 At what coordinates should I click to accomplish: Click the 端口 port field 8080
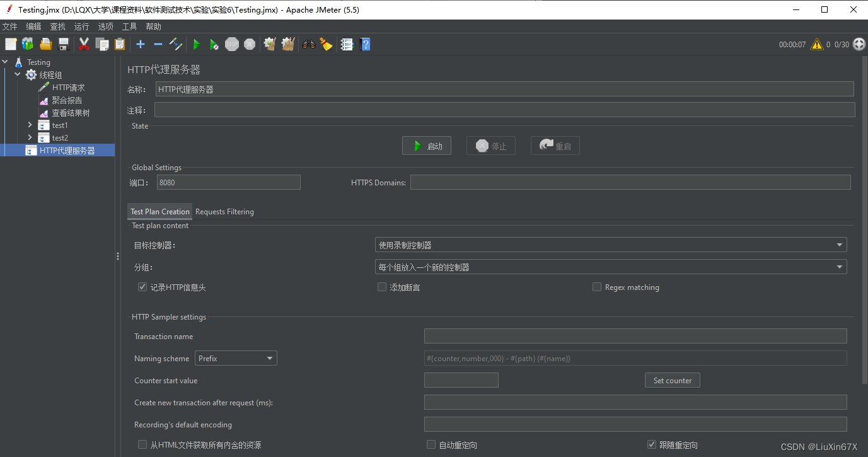point(228,182)
